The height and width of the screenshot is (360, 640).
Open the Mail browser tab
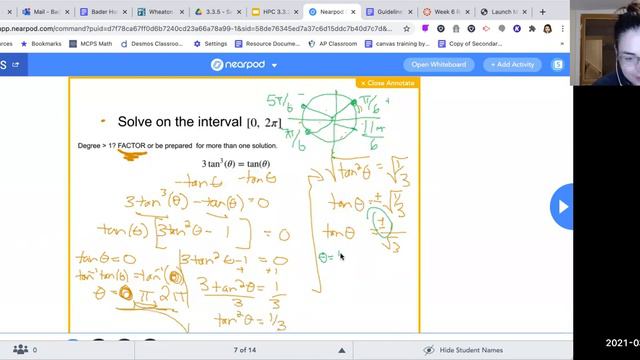point(41,12)
